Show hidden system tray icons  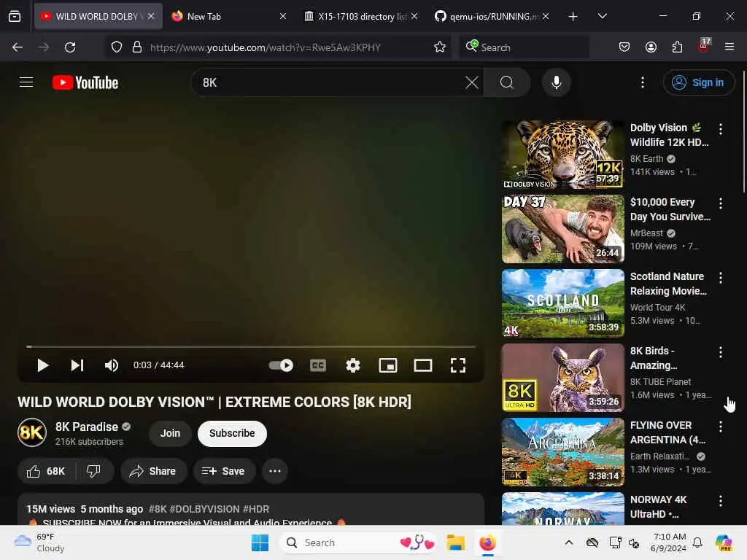tap(569, 542)
